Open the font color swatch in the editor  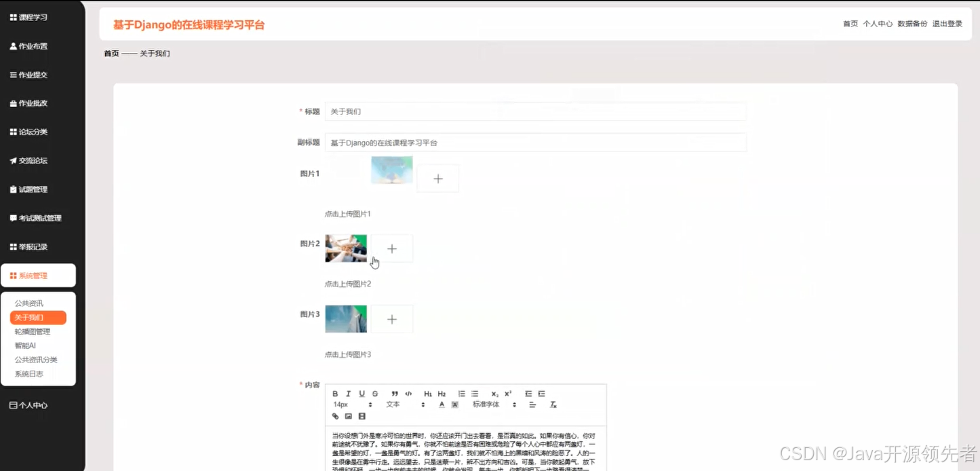click(442, 405)
